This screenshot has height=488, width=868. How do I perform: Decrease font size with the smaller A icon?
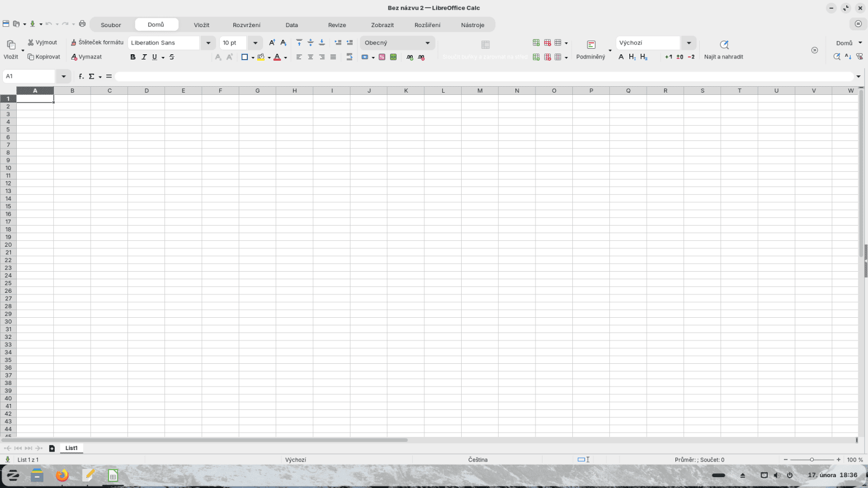point(283,42)
